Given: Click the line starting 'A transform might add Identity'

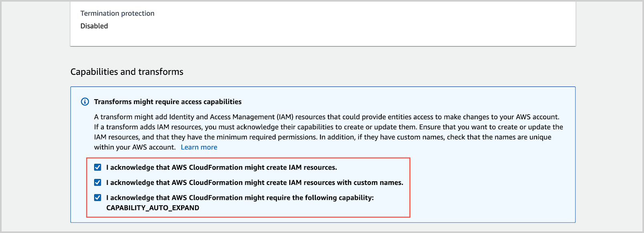Looking at the screenshot, I should coord(326,117).
